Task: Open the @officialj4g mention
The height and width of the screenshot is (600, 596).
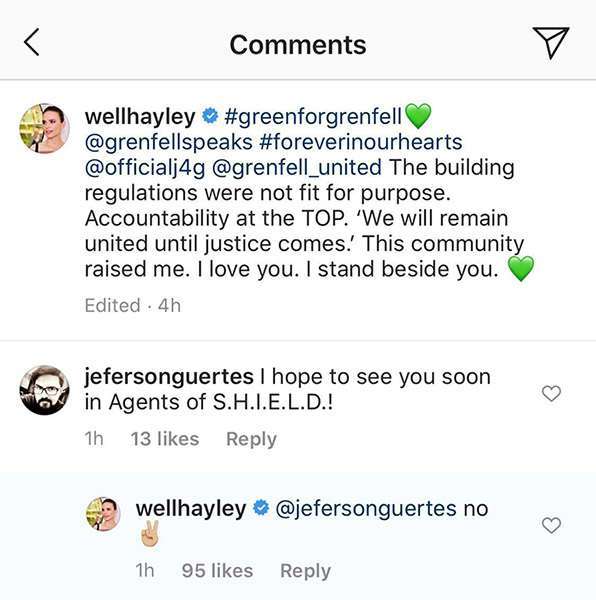Action: coord(145,168)
